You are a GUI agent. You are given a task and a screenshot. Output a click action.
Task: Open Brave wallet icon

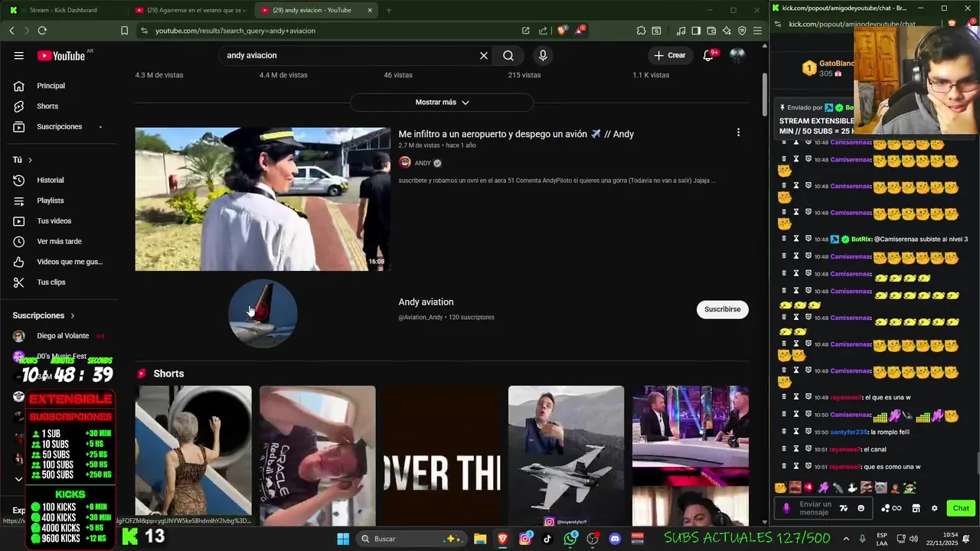[x=711, y=31]
